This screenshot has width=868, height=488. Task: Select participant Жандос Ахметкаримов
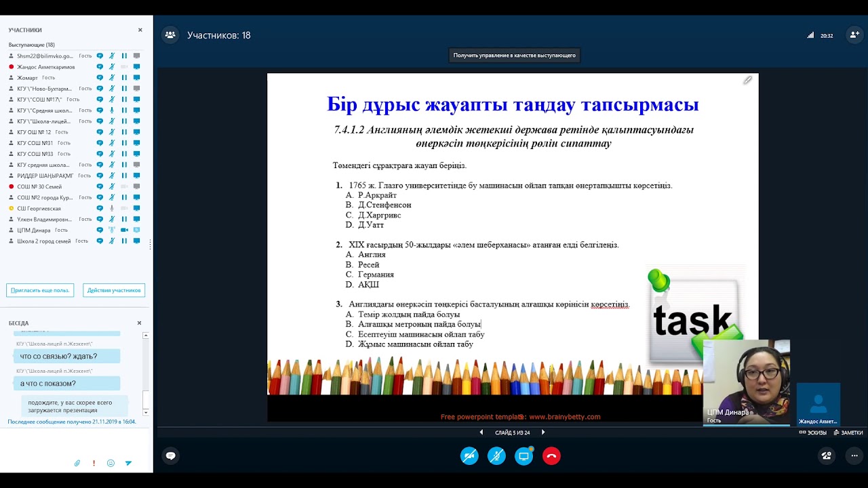click(46, 67)
